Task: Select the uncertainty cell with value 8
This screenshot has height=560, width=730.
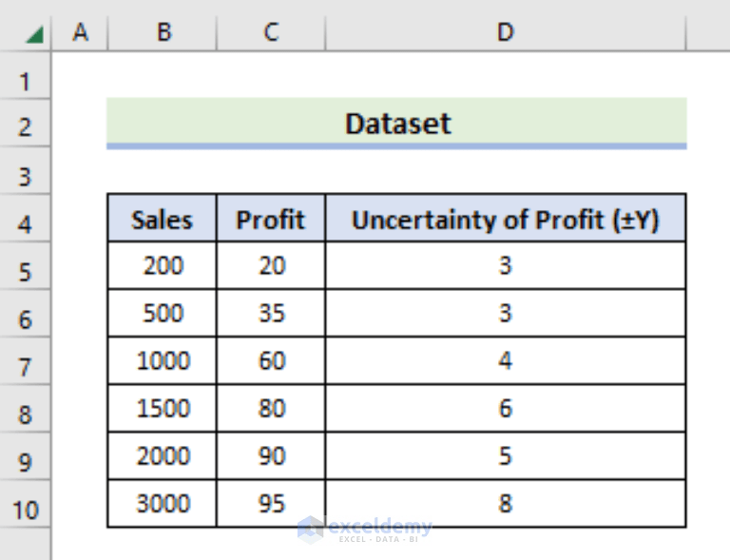Action: (505, 503)
